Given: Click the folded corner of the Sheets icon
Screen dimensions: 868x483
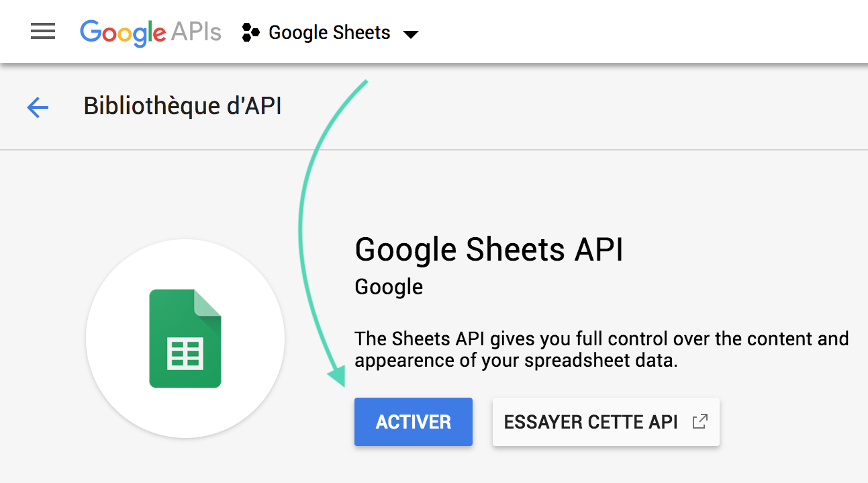Looking at the screenshot, I should coord(208,302).
